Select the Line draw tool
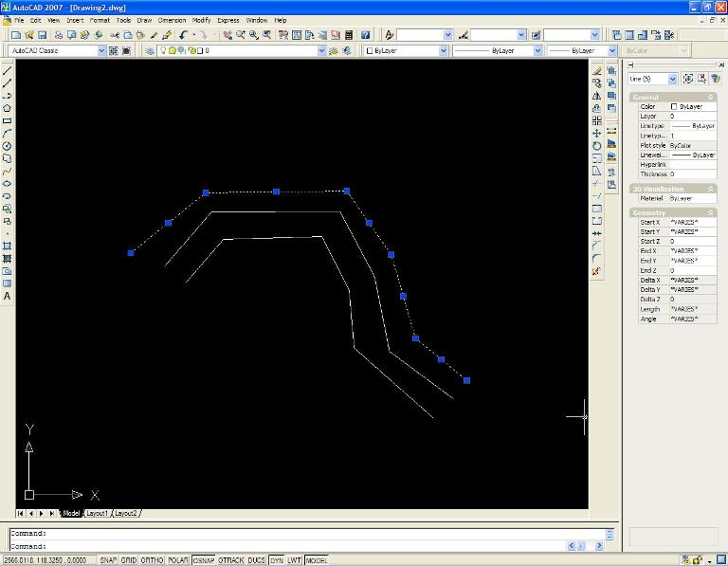 click(7, 70)
